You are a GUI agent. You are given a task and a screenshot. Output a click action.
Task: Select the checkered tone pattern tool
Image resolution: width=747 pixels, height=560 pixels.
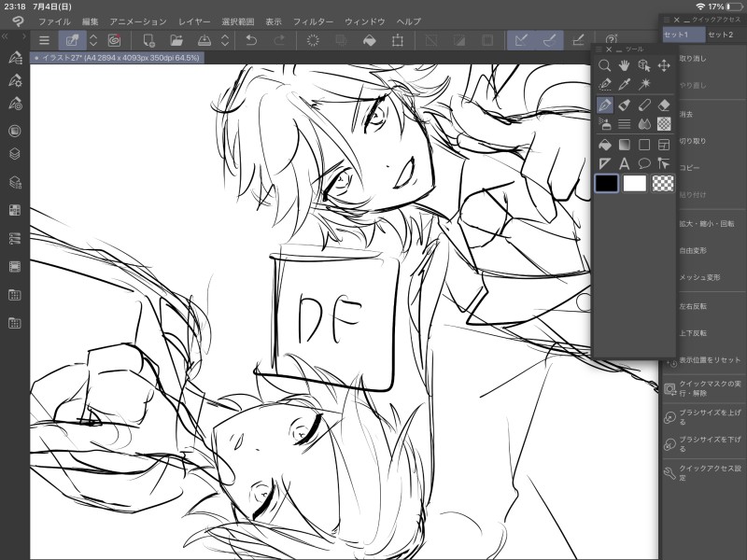664,124
